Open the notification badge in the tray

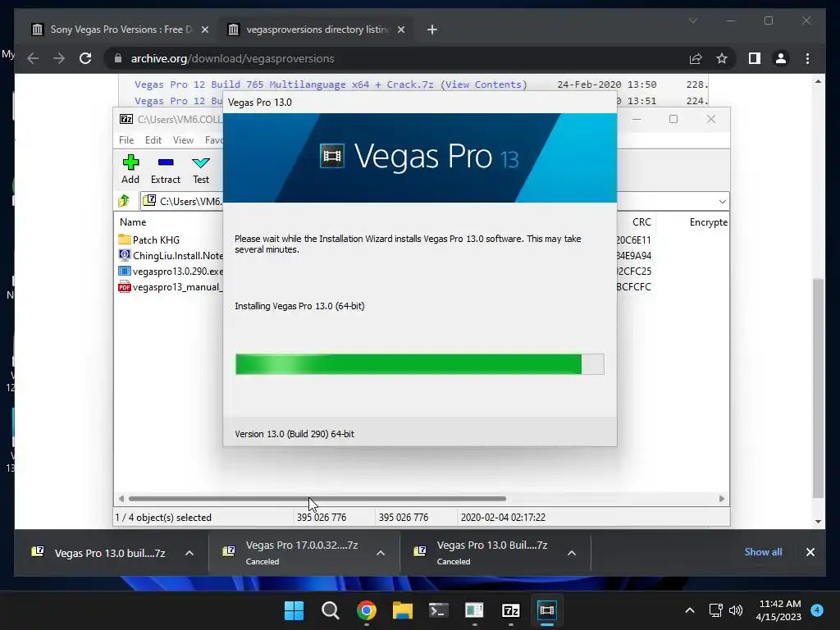tap(817, 610)
